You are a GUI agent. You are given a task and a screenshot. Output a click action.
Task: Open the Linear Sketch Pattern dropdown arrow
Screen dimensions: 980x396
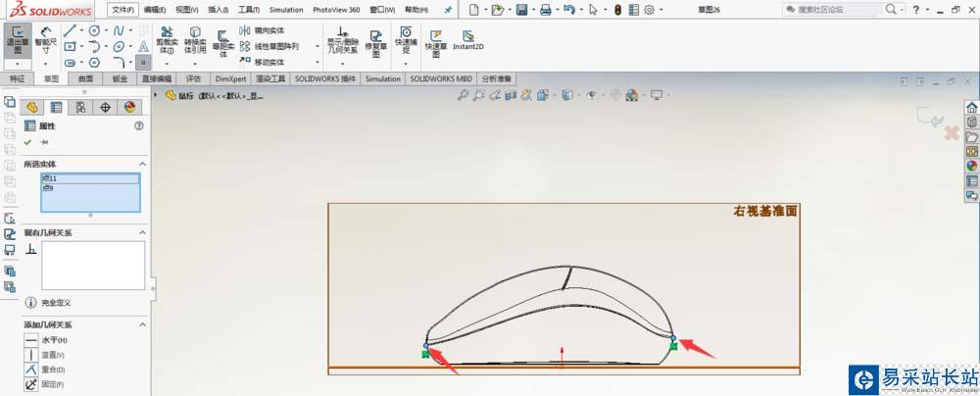click(x=317, y=46)
